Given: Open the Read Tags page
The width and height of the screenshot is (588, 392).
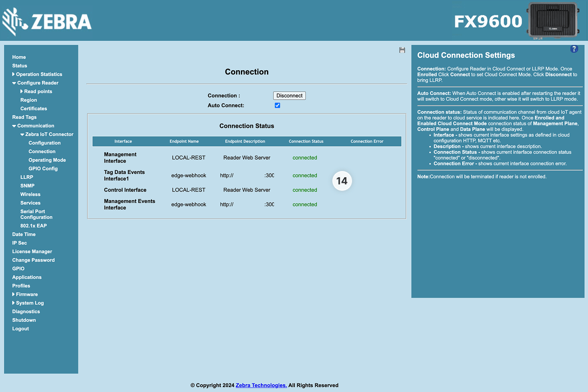Looking at the screenshot, I should [24, 117].
